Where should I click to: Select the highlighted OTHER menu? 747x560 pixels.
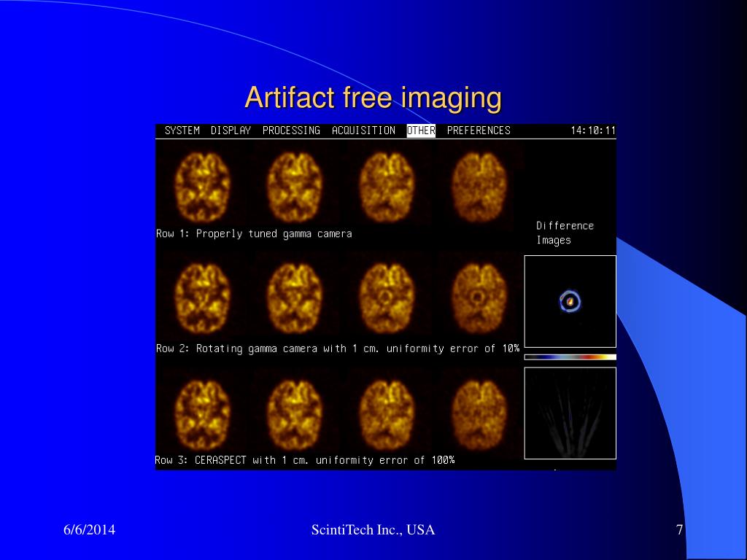421,131
